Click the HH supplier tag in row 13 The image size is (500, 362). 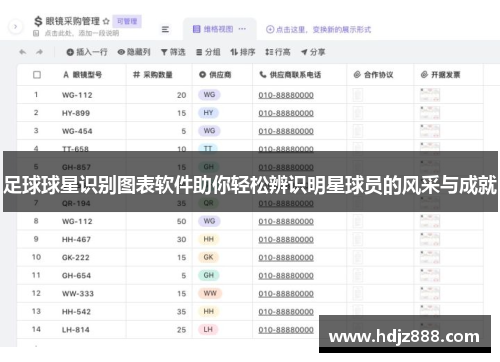(209, 311)
